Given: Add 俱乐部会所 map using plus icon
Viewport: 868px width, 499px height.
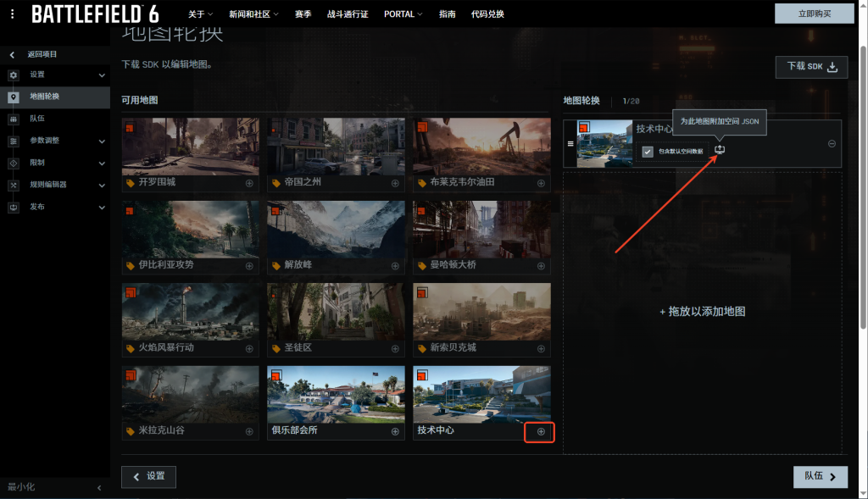Looking at the screenshot, I should tap(395, 432).
